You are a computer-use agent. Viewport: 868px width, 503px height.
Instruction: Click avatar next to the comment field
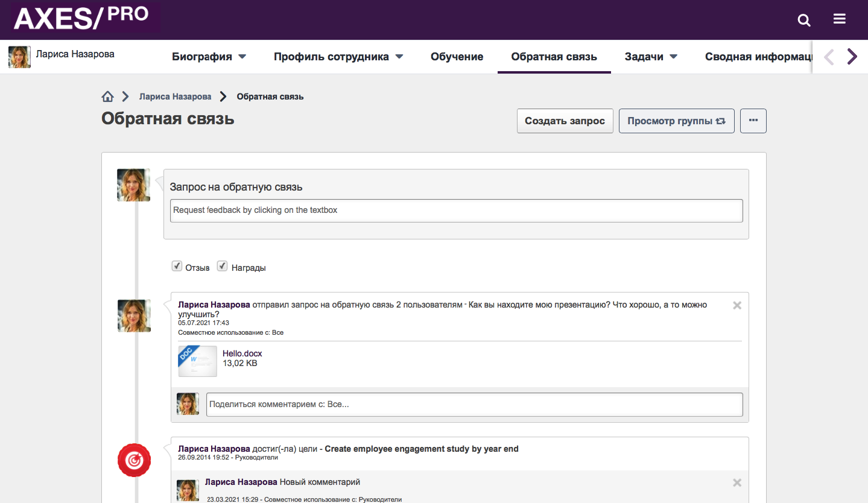(x=188, y=404)
